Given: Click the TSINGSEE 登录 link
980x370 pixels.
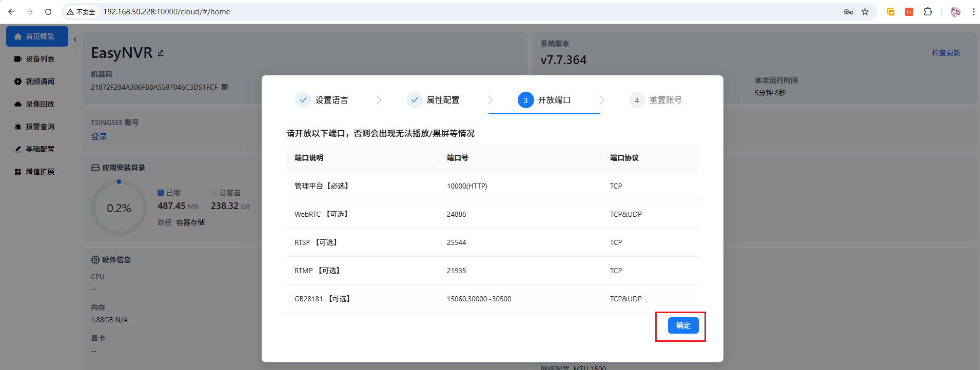Looking at the screenshot, I should (x=99, y=136).
